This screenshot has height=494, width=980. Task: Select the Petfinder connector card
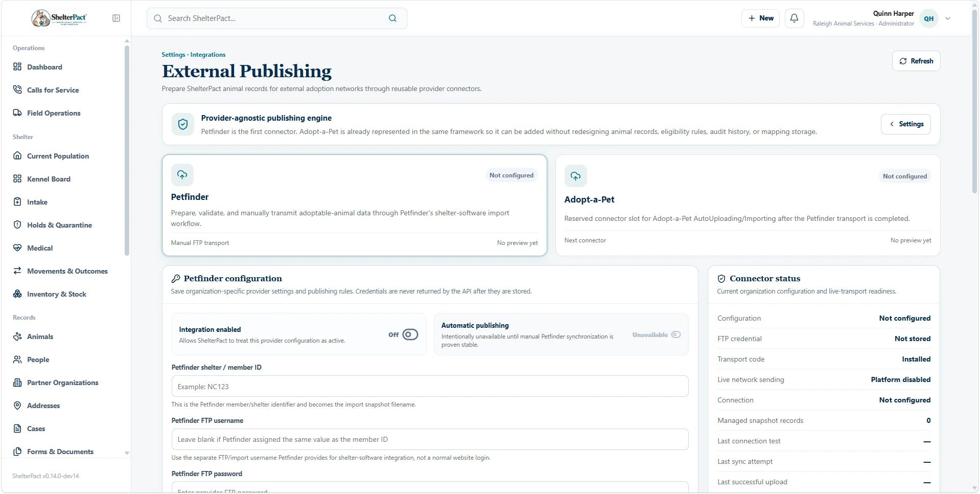(354, 205)
